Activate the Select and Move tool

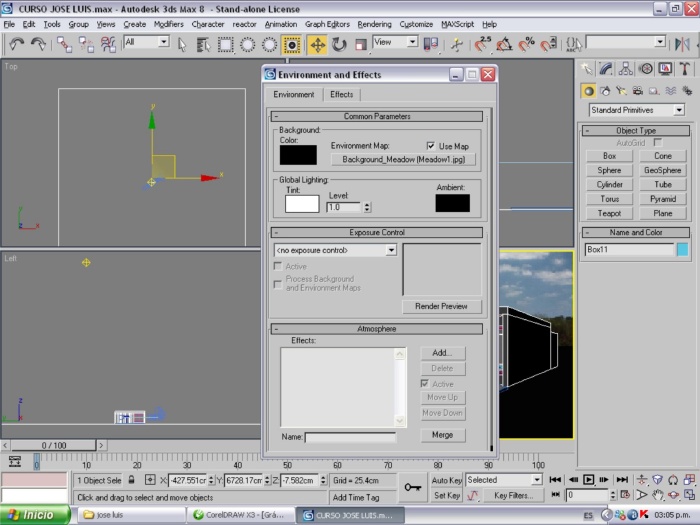317,45
